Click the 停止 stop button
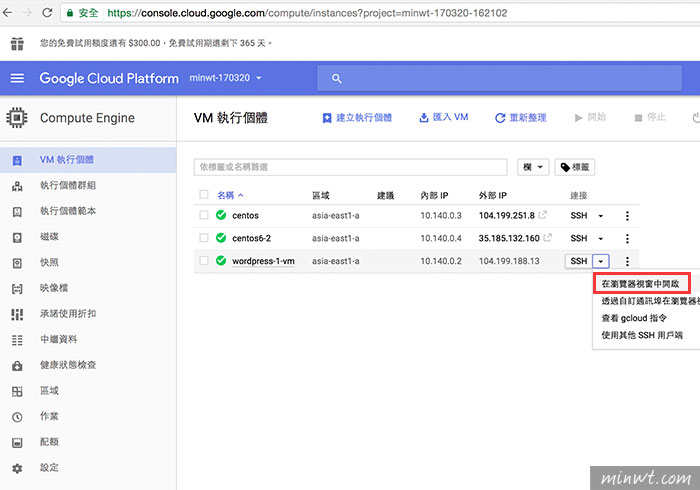Viewport: 700px width, 490px height. tap(650, 117)
